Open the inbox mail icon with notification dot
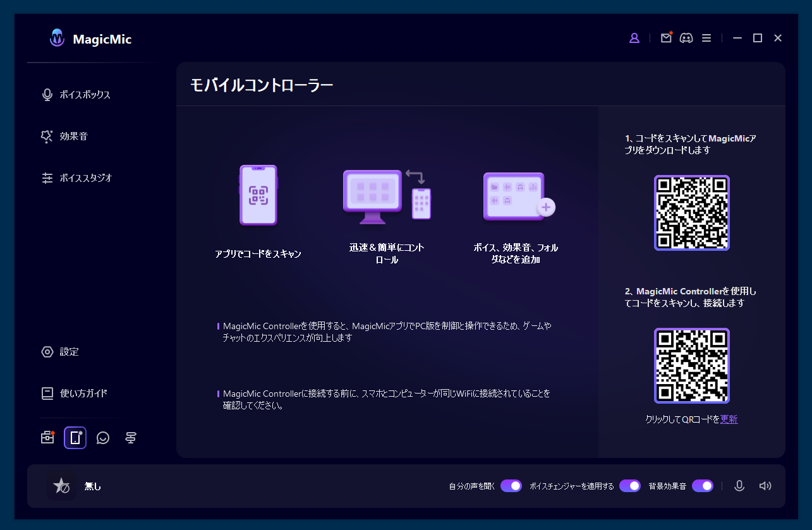This screenshot has width=812, height=530. click(666, 38)
